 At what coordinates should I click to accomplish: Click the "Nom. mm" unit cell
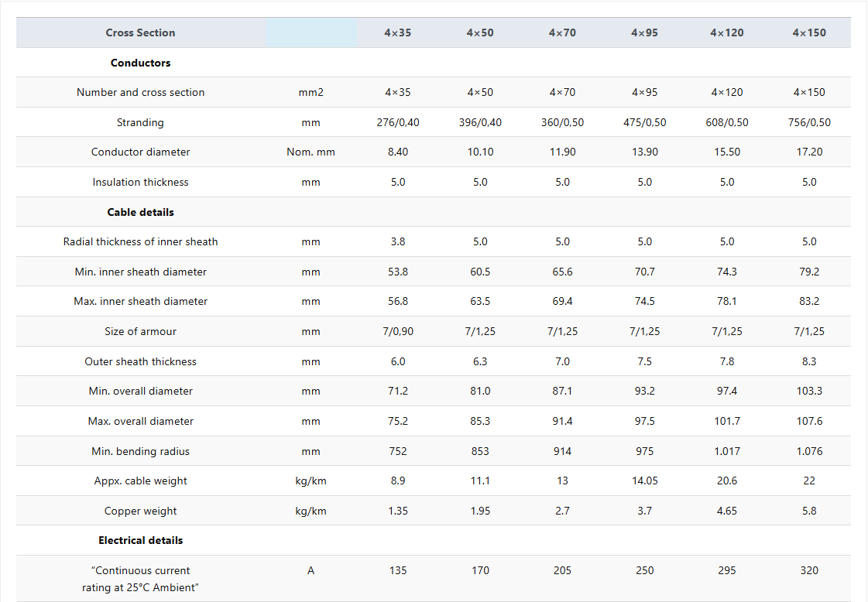(310, 152)
